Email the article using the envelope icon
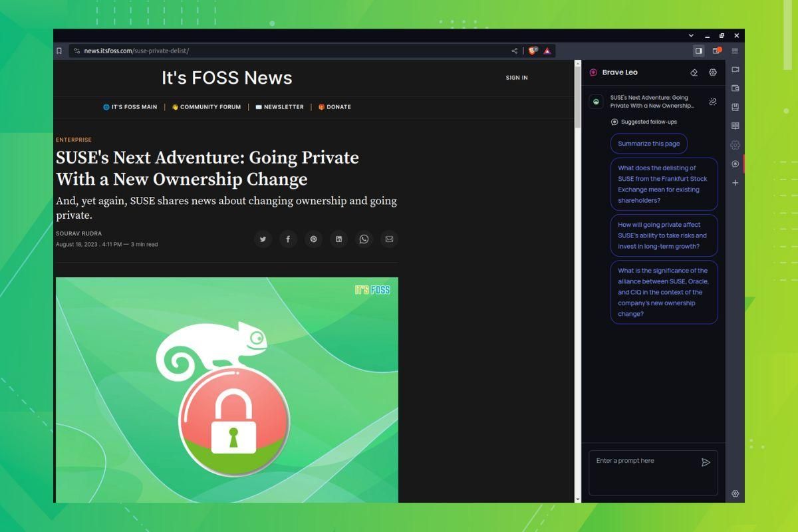 (389, 239)
